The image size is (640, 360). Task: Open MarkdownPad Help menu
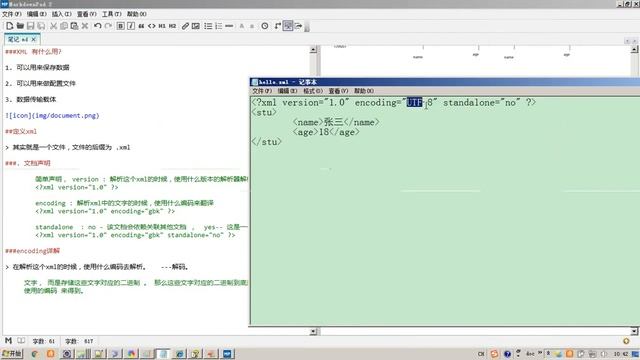tap(137, 14)
